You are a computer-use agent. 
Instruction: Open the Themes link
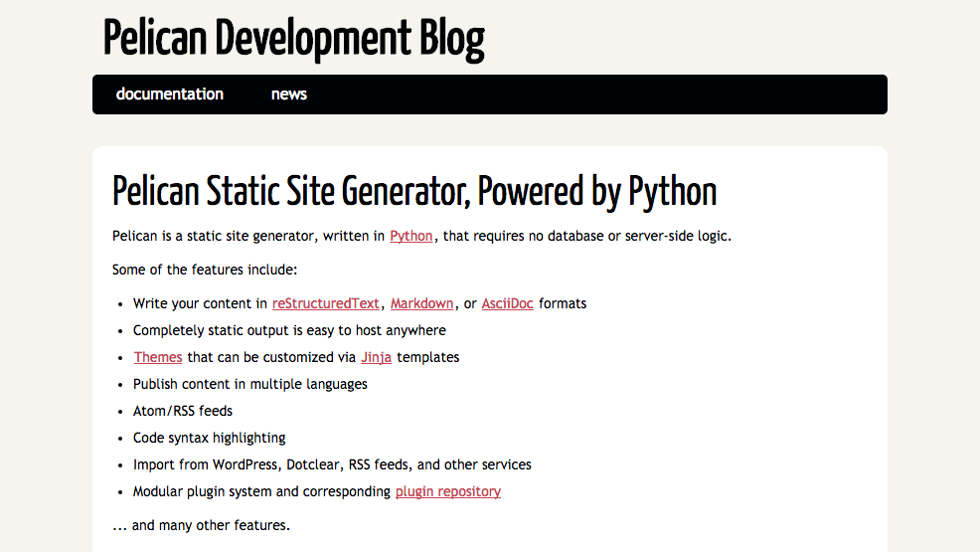[x=158, y=357]
